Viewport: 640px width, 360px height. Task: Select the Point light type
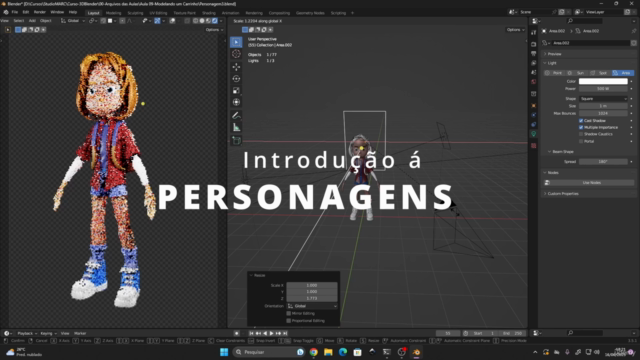[x=554, y=73]
